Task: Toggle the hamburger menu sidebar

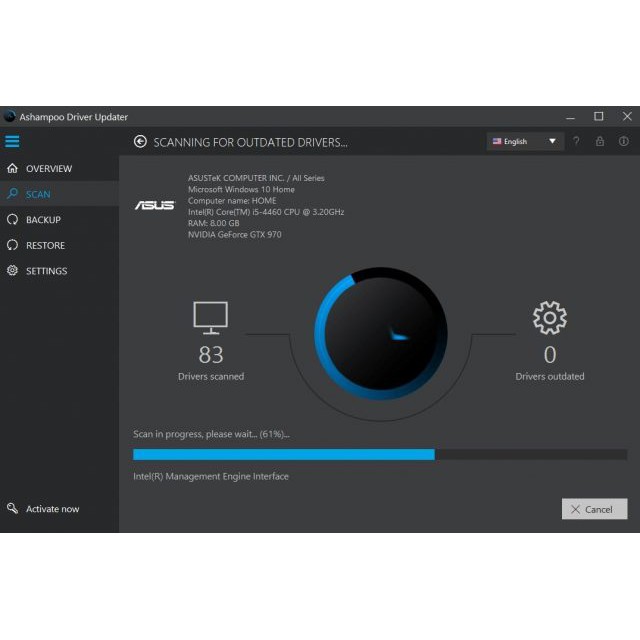Action: coord(12,142)
